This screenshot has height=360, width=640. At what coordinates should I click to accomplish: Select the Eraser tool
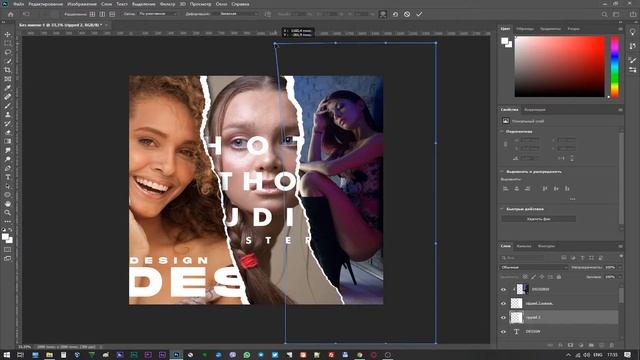coord(7,132)
